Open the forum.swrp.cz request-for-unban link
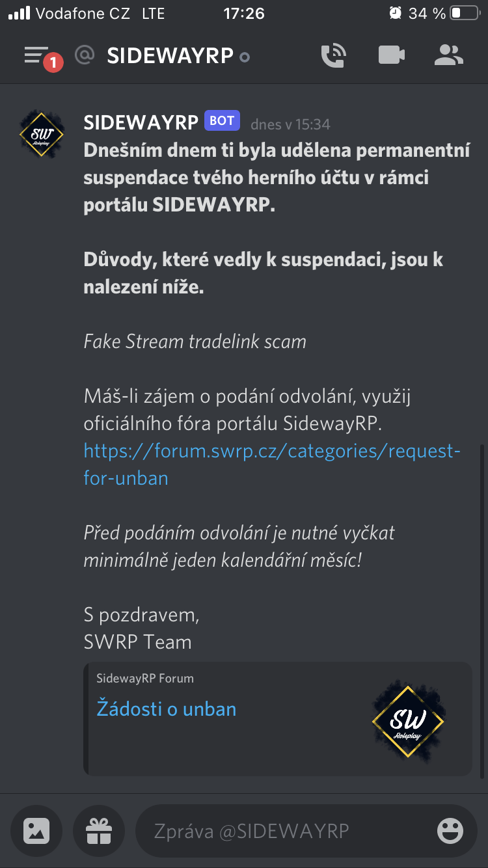 click(x=272, y=465)
